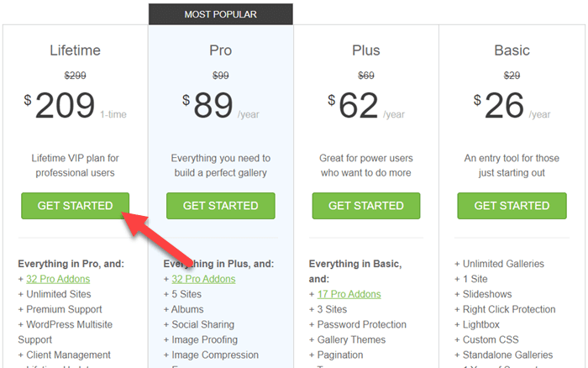Open 32 Pro Addons link in Lifetime column
588x368 pixels.
click(x=58, y=279)
